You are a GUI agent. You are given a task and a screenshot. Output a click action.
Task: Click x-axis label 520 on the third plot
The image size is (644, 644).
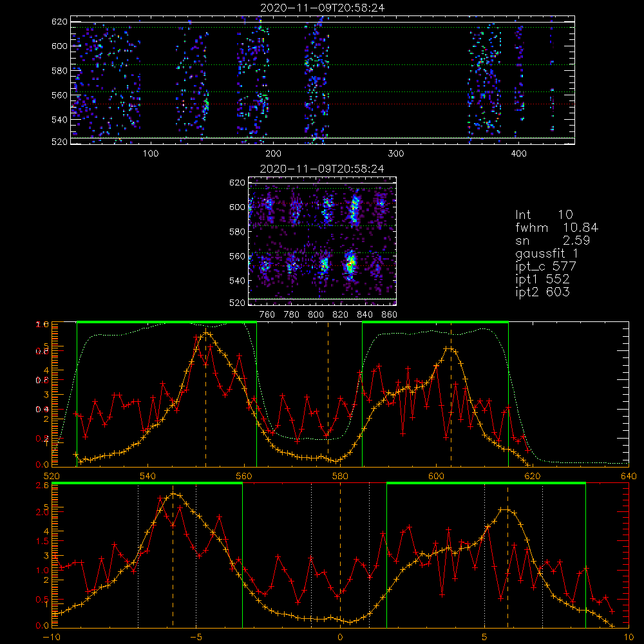(x=52, y=477)
